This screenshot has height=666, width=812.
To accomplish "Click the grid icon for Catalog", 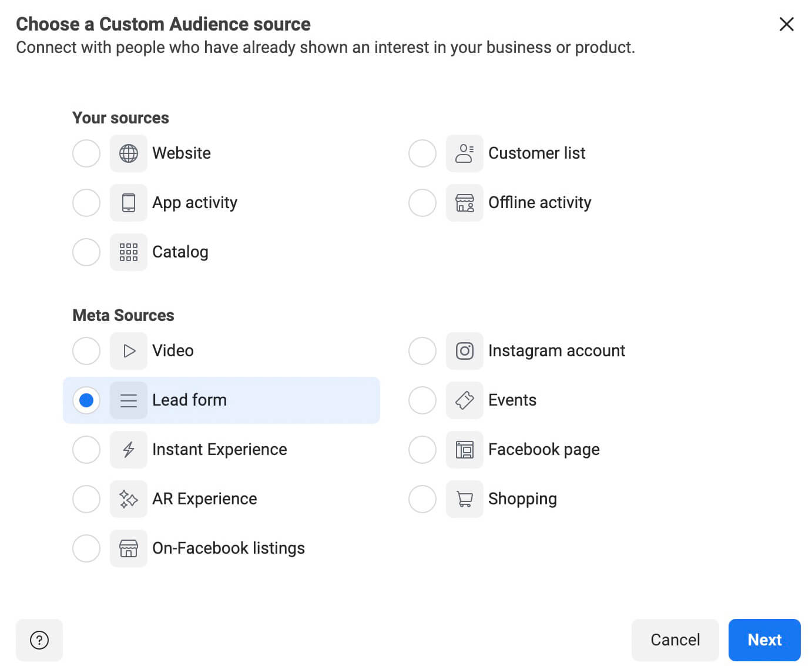I will point(128,252).
